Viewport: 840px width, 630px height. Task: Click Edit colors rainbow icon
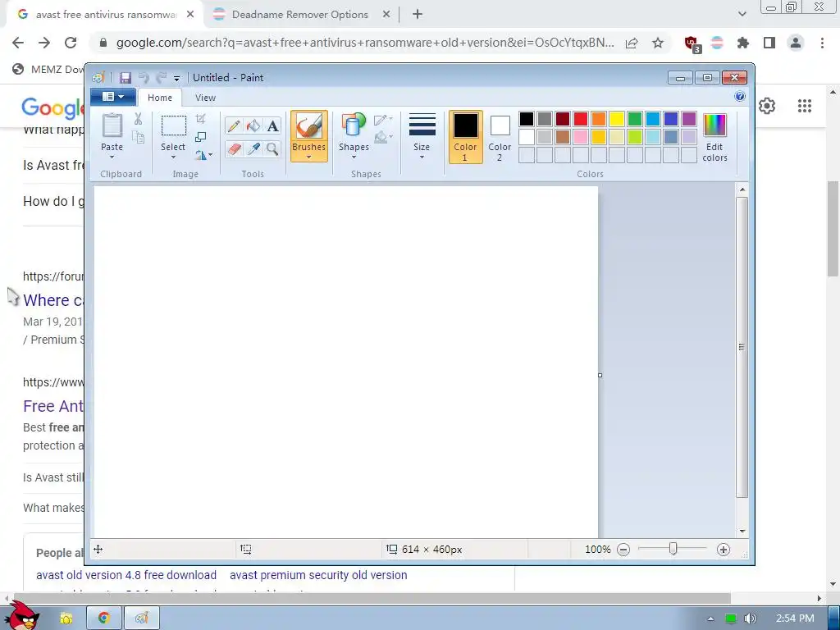pyautogui.click(x=714, y=126)
